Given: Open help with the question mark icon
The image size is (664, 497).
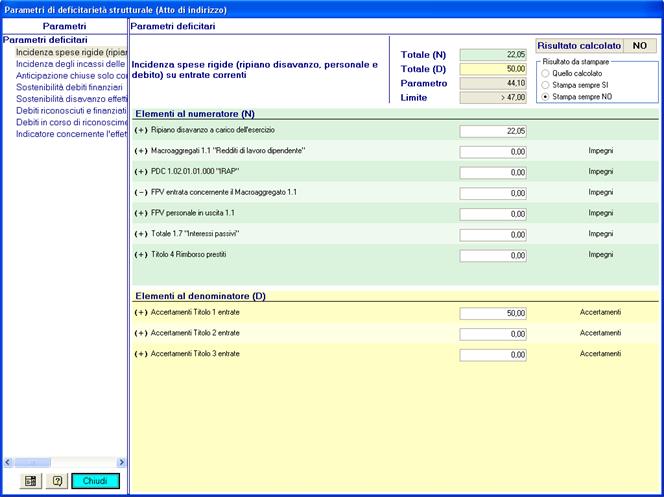Looking at the screenshot, I should [57, 481].
